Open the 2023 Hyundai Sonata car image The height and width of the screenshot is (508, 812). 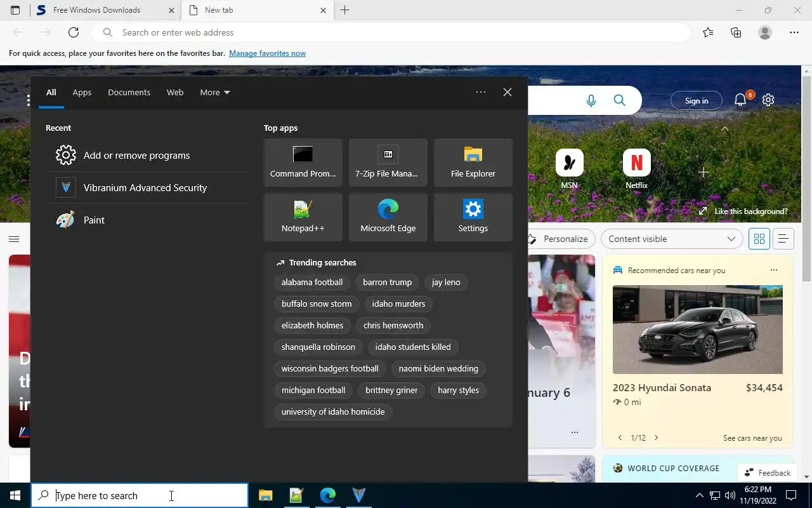point(698,330)
